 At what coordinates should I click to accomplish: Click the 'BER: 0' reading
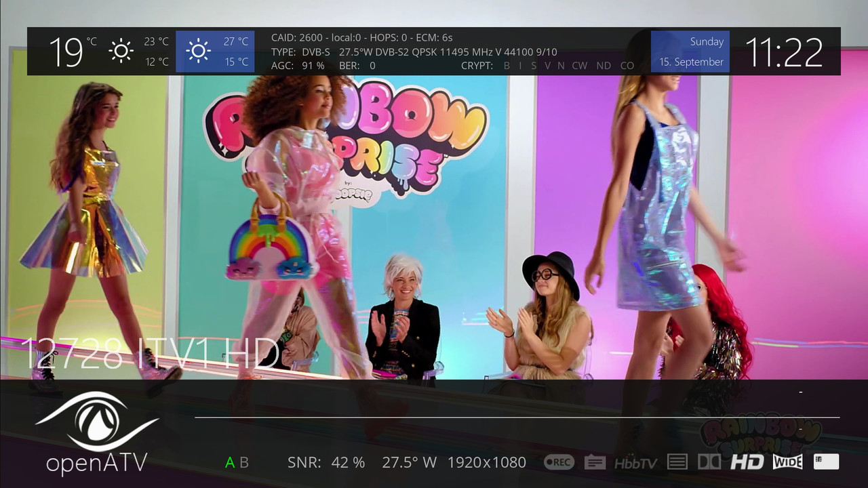point(357,66)
